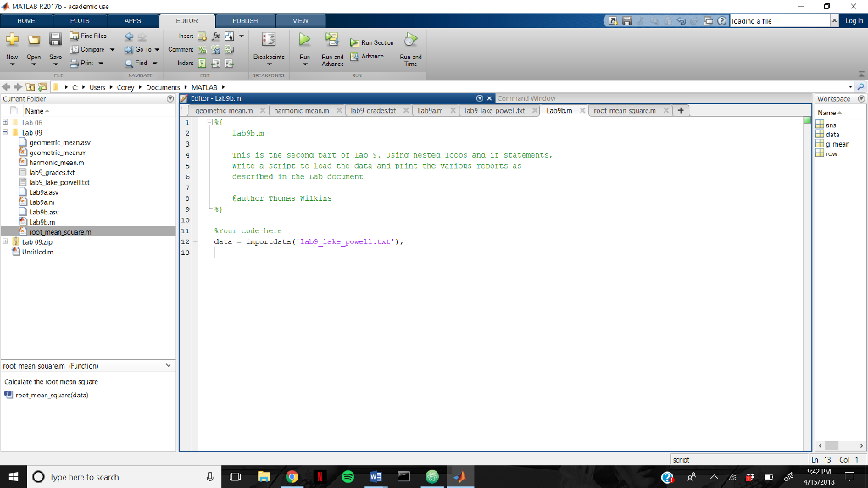Click the Undo icon in quick access toolbar

[681, 21]
